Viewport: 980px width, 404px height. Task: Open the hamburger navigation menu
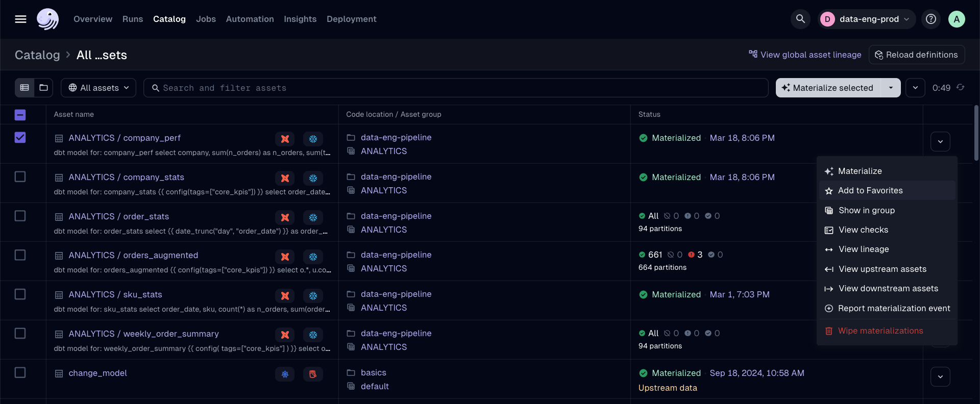click(20, 19)
